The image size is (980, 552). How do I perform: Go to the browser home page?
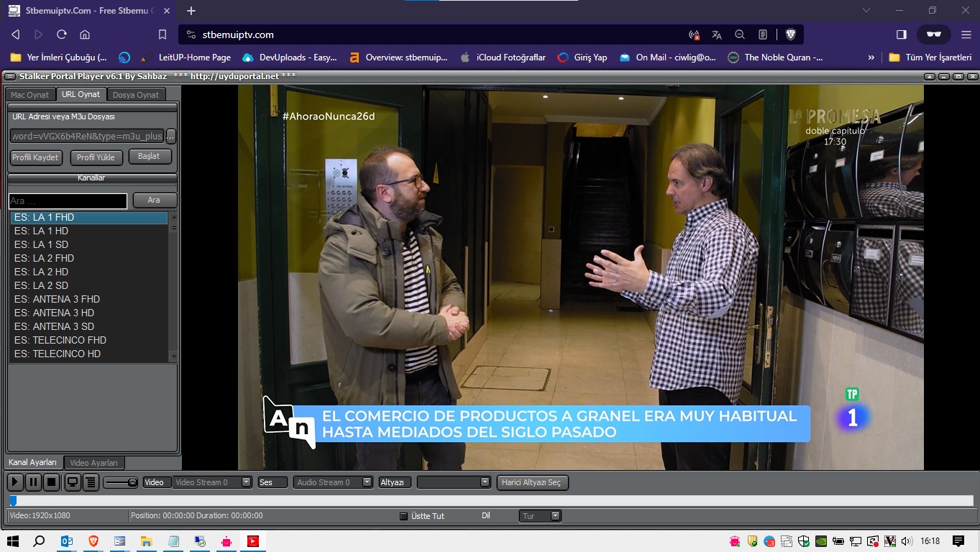click(x=85, y=34)
